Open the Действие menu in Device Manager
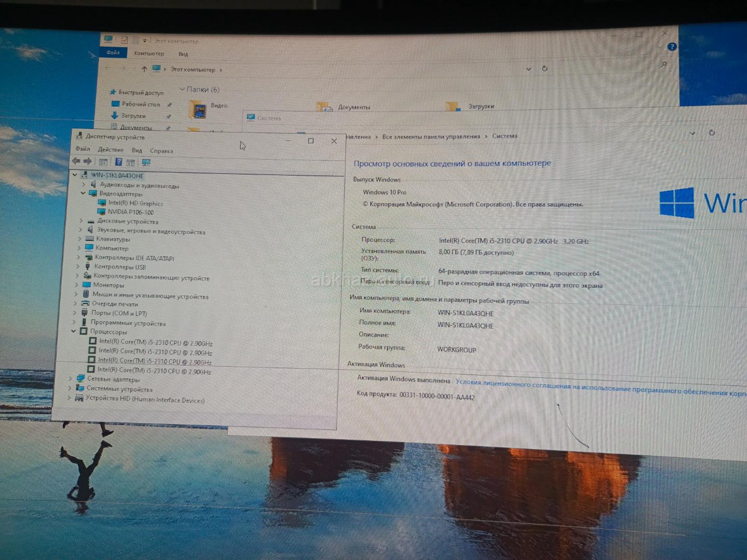Viewport: 747px width, 560px height. click(x=110, y=149)
